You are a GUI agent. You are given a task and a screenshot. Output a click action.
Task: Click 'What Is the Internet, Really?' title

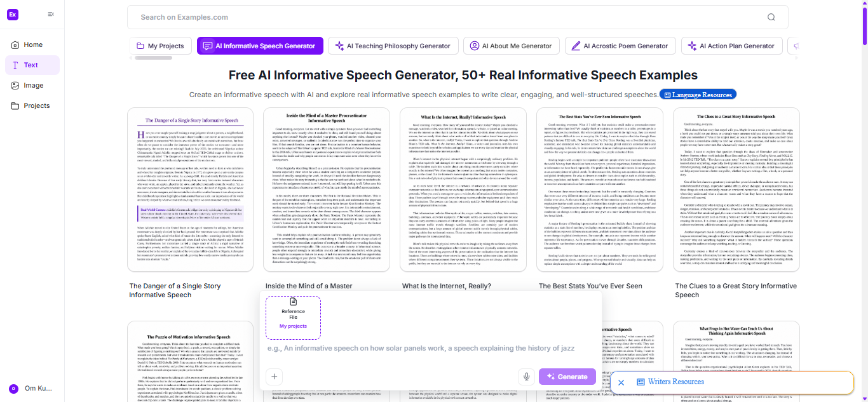pyautogui.click(x=447, y=286)
